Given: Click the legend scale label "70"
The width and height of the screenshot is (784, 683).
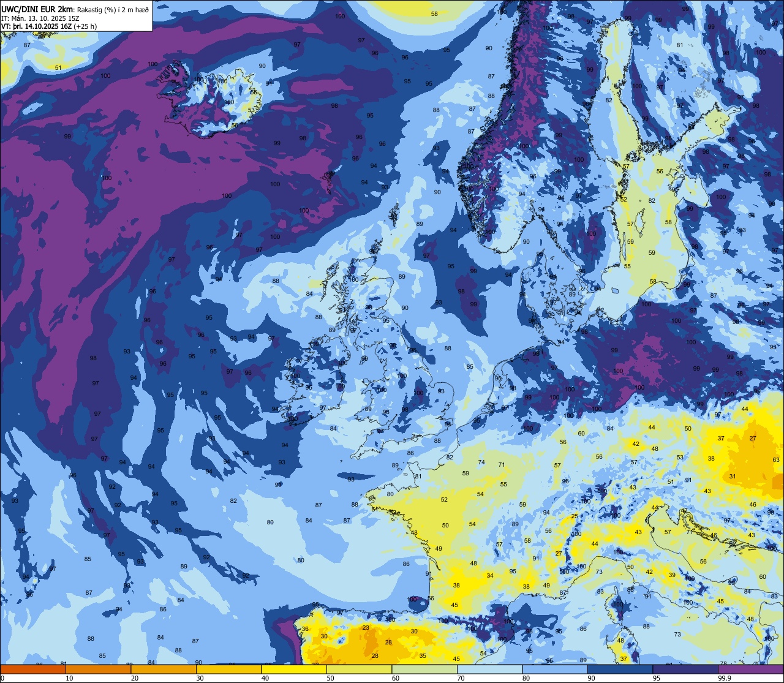Looking at the screenshot, I should (461, 678).
